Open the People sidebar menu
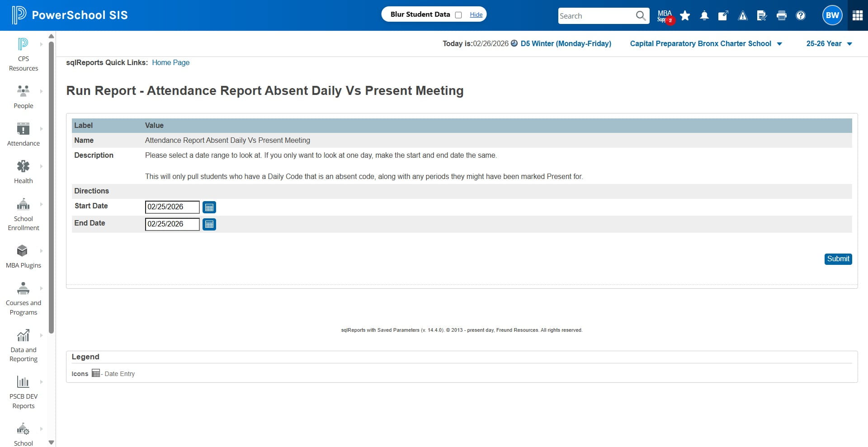The height and width of the screenshot is (447, 868). point(24,96)
